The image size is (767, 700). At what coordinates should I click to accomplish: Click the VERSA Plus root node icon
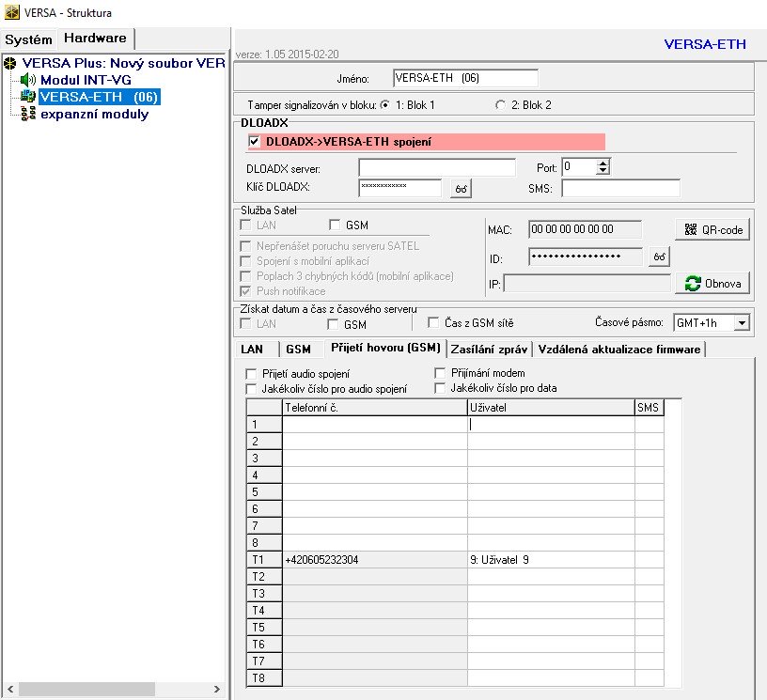coord(10,63)
